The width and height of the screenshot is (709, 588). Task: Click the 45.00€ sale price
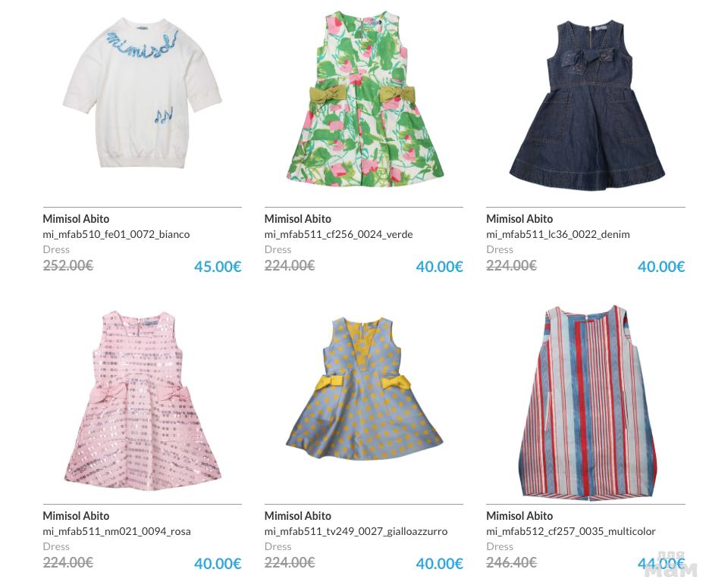point(218,266)
